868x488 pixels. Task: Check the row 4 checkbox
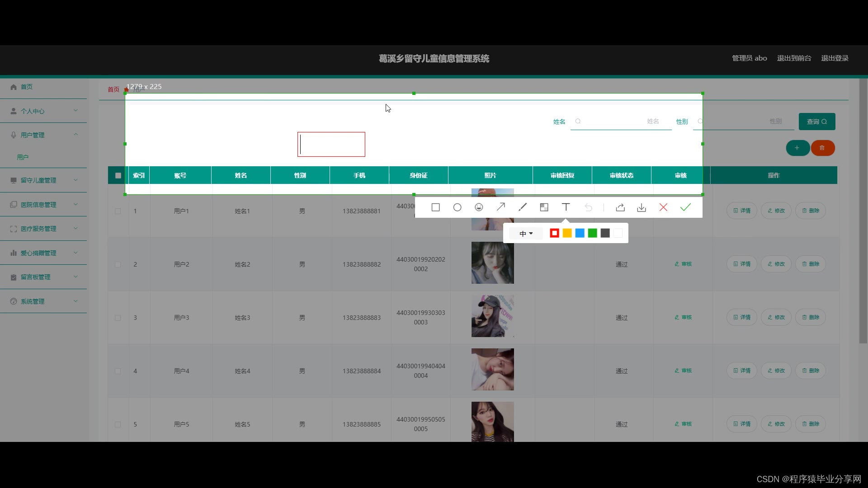click(118, 371)
